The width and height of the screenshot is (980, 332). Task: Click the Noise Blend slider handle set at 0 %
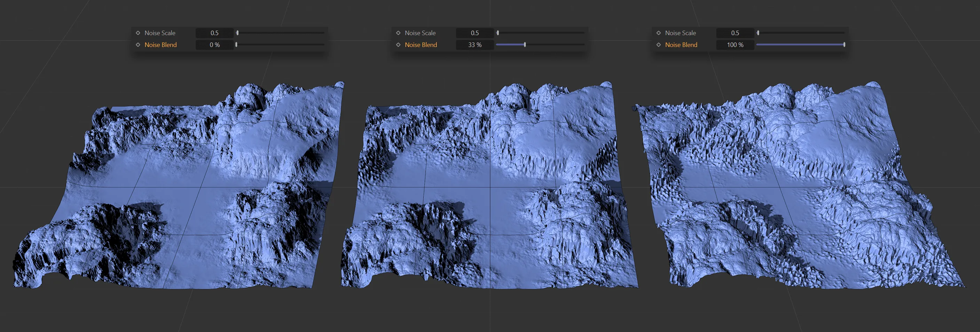pos(236,45)
